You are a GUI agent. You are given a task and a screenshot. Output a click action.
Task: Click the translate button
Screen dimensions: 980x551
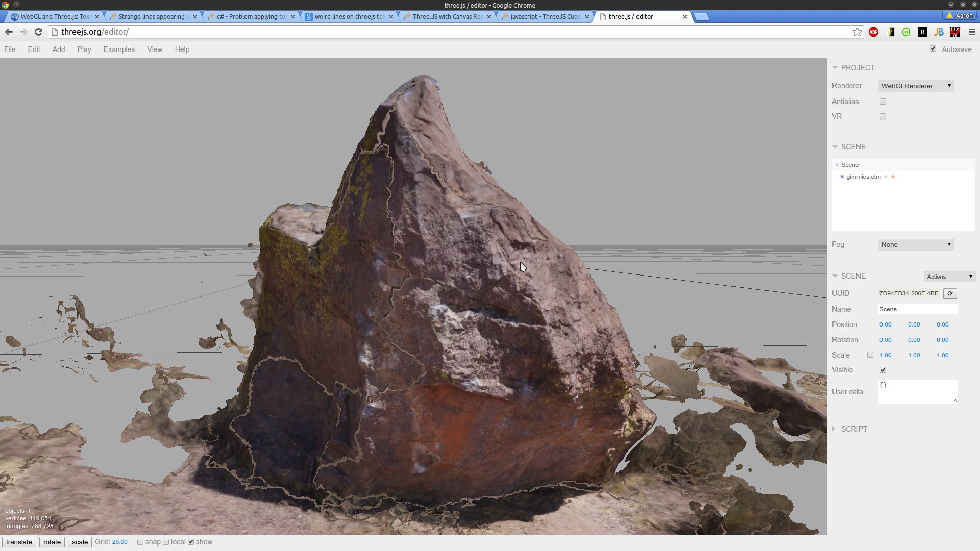click(19, 542)
